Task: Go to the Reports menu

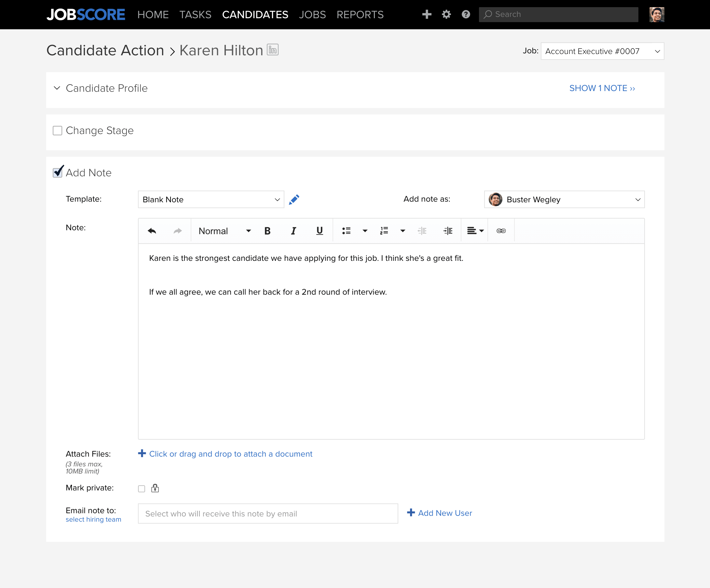Action: (x=360, y=15)
